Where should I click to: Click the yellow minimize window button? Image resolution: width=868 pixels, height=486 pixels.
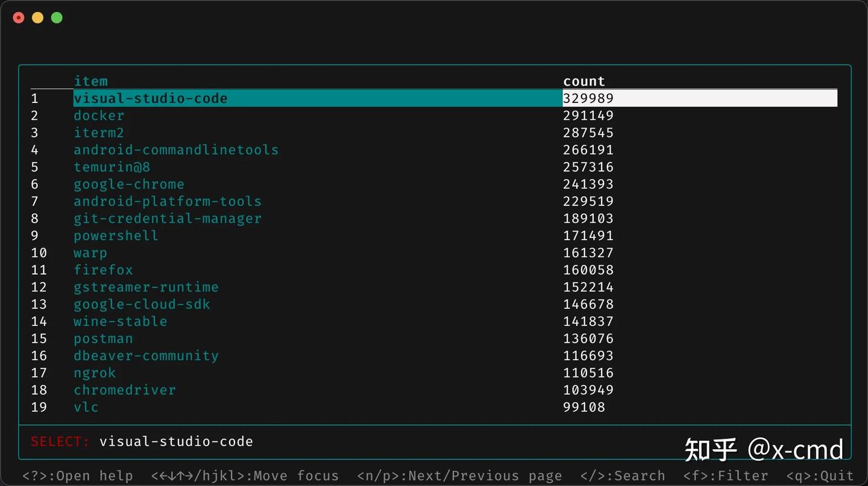pos(37,18)
